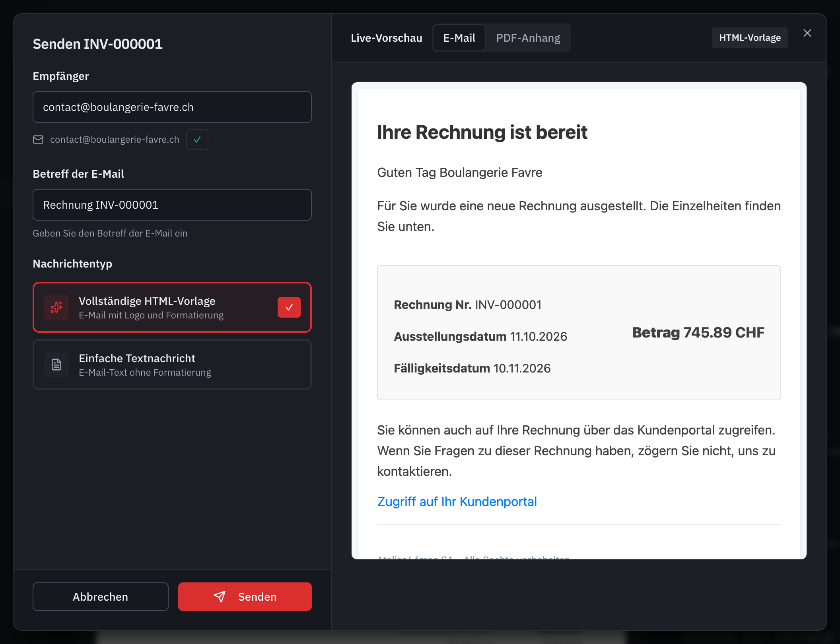The image size is (840, 644).
Task: Click the heading Ihre Rechnung ist bereit
Action: (x=482, y=132)
